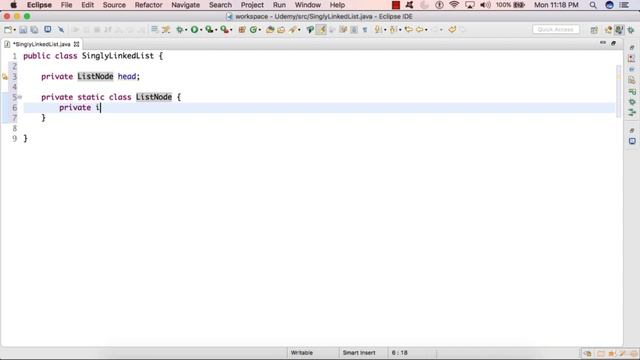The height and width of the screenshot is (360, 640).
Task: Minimize the editor area
Action: (603, 42)
